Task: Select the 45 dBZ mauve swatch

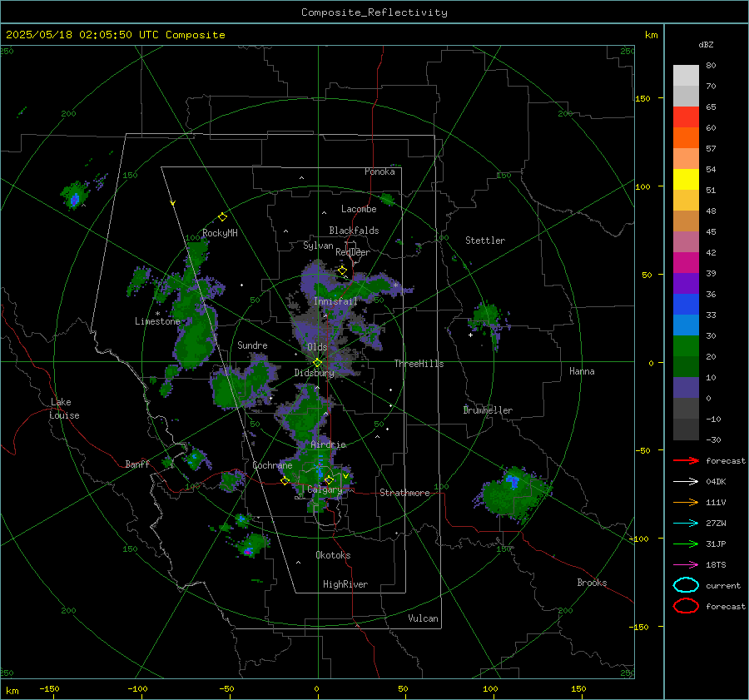Action: tap(686, 241)
